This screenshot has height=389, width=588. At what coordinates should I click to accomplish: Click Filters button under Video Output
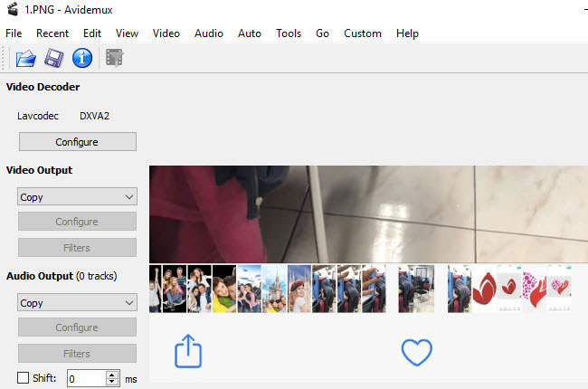77,247
